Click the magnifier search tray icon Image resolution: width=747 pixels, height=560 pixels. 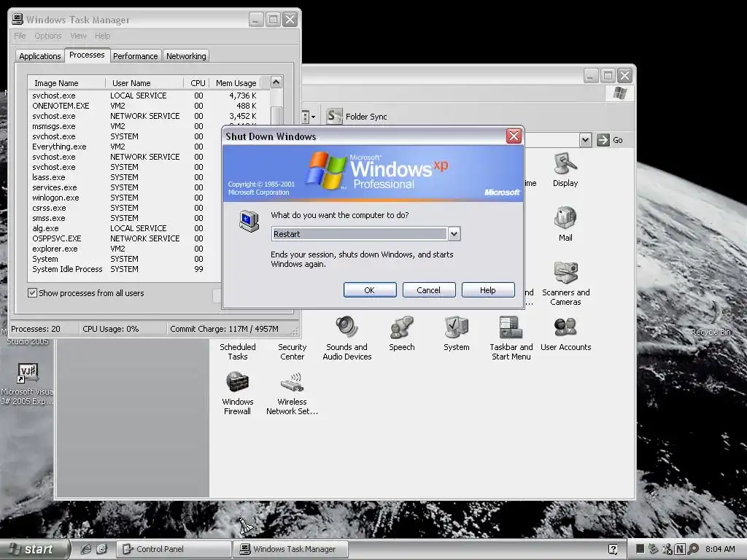(x=693, y=549)
